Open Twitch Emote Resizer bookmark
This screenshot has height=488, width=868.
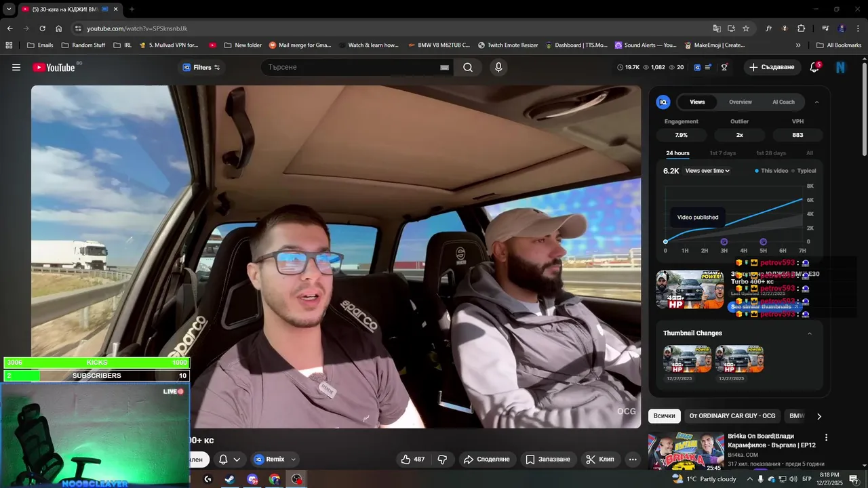[508, 45]
